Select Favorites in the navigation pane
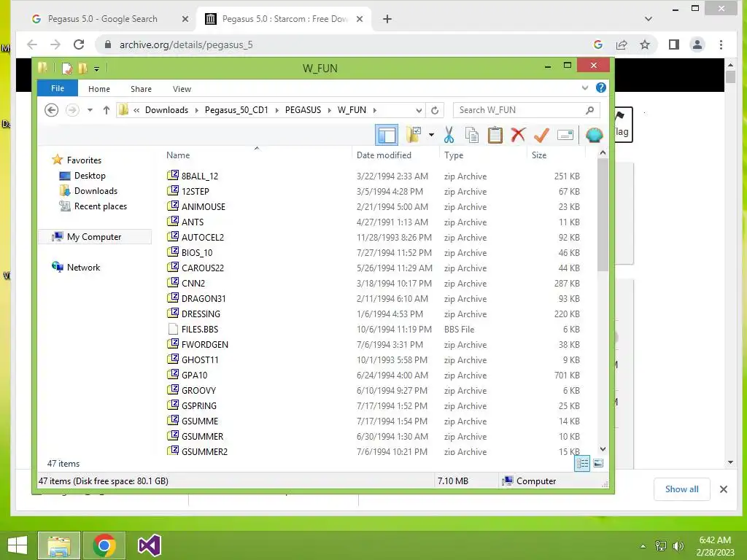This screenshot has width=747, height=560. click(84, 160)
